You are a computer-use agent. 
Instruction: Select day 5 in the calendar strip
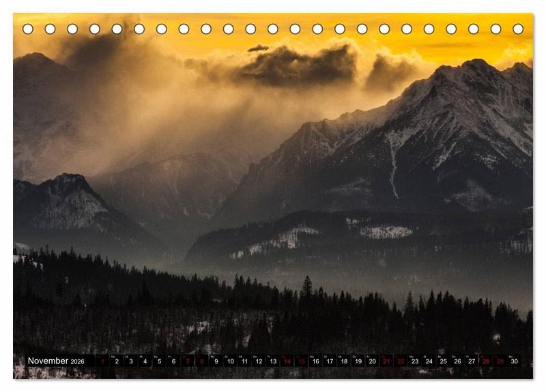tap(160, 361)
